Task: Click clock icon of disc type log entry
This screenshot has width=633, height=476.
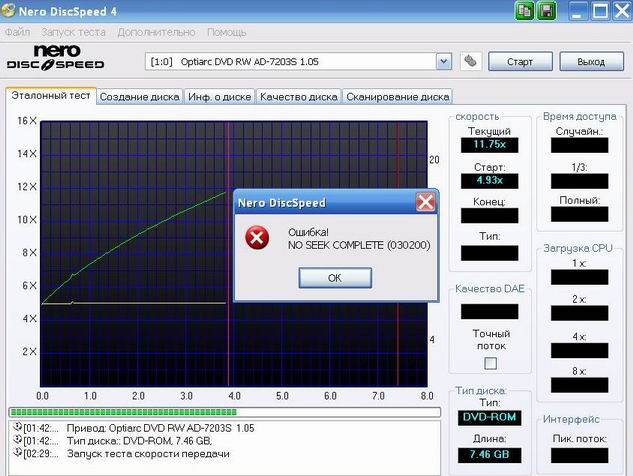Action: click(x=17, y=439)
